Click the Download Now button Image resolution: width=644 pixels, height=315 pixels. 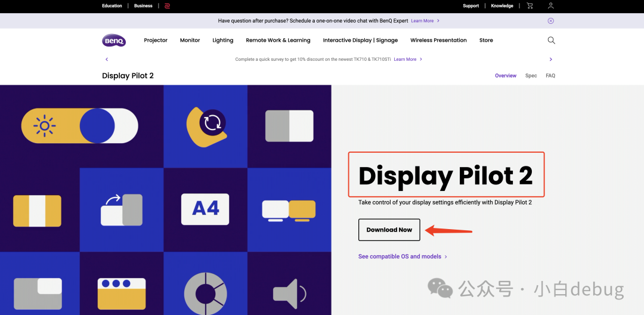point(389,230)
